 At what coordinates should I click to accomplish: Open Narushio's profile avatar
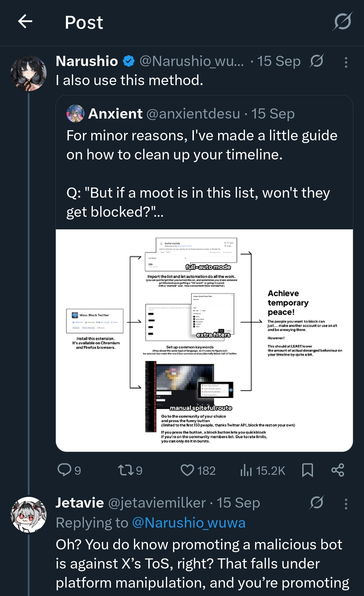pyautogui.click(x=29, y=73)
